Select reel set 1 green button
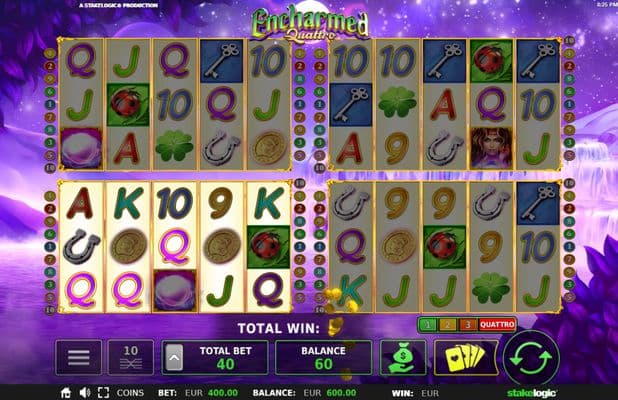618x400 pixels. click(x=428, y=325)
